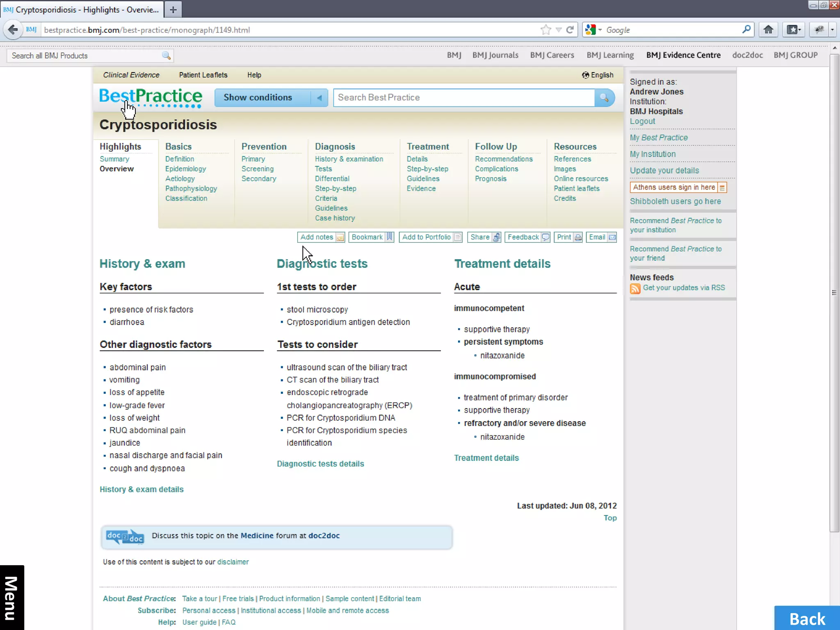Click the Print button
This screenshot has width=840, height=630.
point(568,237)
